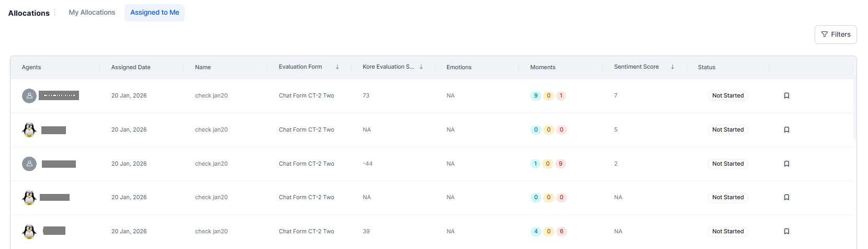Open the Filters button
This screenshot has width=868, height=249.
[836, 35]
